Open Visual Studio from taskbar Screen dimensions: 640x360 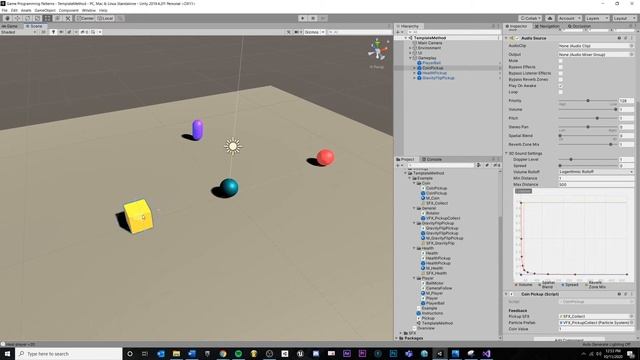click(x=486, y=354)
